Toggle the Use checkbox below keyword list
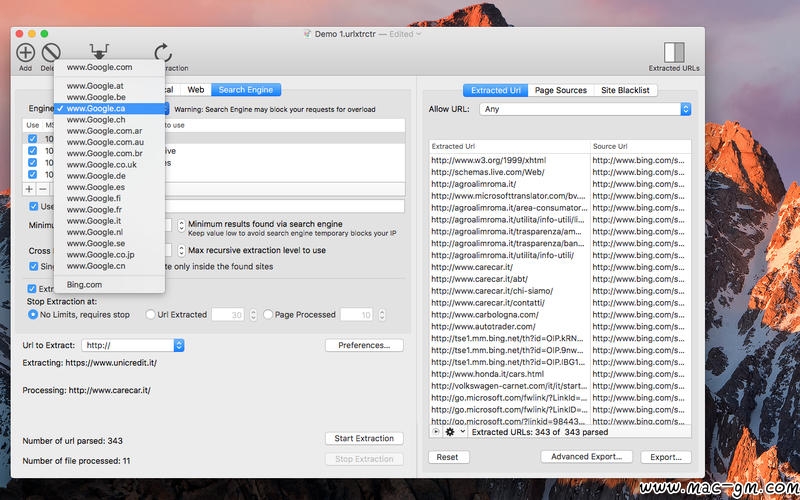Screen dimensions: 800x500 [34, 206]
